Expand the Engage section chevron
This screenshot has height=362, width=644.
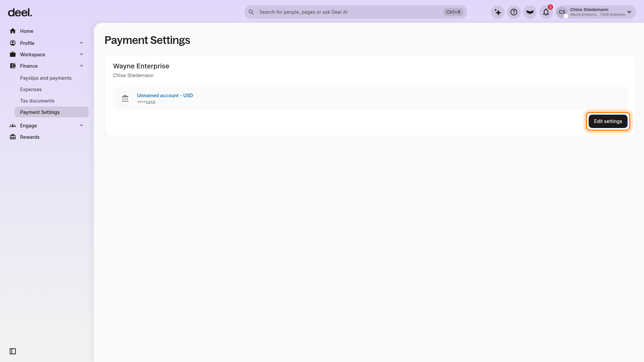[x=82, y=125]
